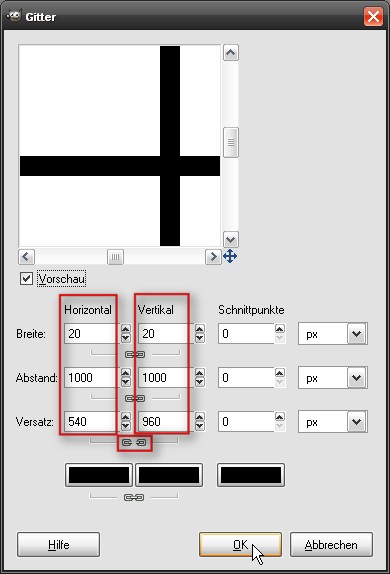Toggle the color chain link icon

(134, 497)
